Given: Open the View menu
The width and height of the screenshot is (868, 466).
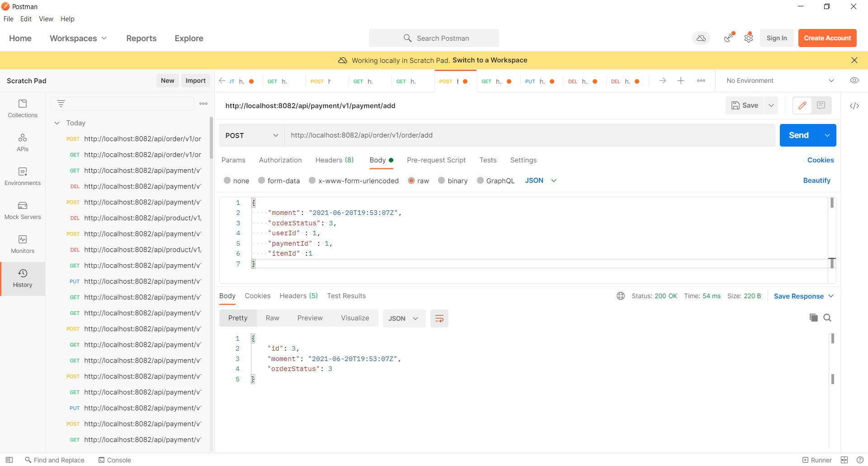Looking at the screenshot, I should coord(46,19).
